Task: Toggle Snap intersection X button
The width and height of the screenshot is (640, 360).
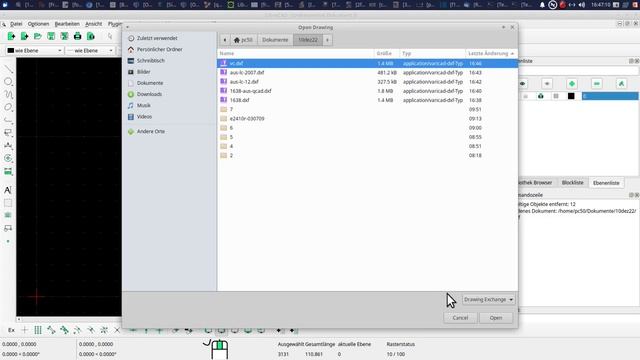Action: click(117, 330)
